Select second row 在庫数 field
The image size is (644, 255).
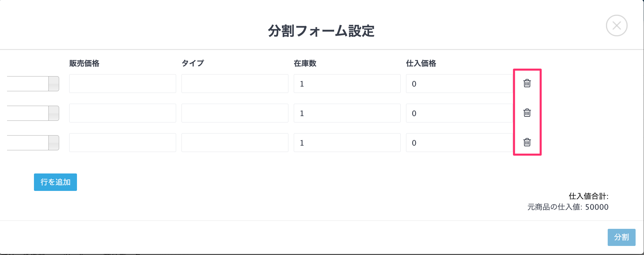[347, 113]
